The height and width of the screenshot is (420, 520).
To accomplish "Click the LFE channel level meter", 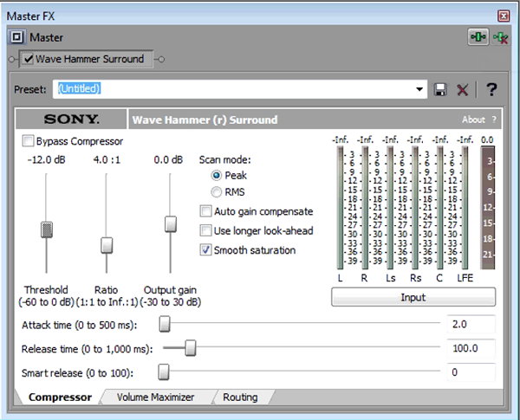I will click(x=465, y=208).
